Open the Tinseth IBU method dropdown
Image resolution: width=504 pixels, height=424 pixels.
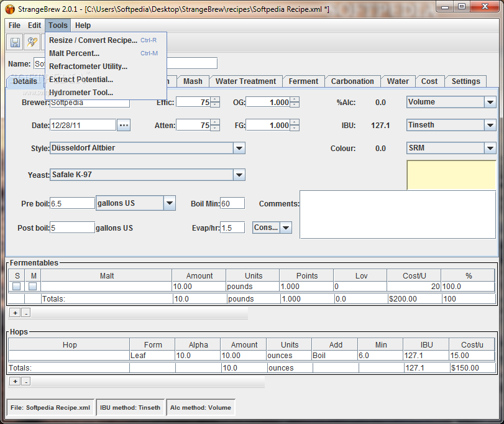490,125
